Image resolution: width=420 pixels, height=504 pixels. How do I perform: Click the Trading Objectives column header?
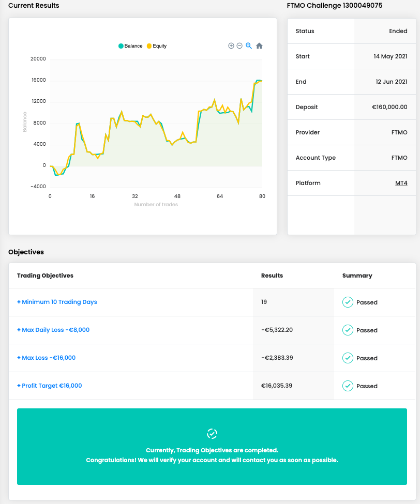point(45,276)
